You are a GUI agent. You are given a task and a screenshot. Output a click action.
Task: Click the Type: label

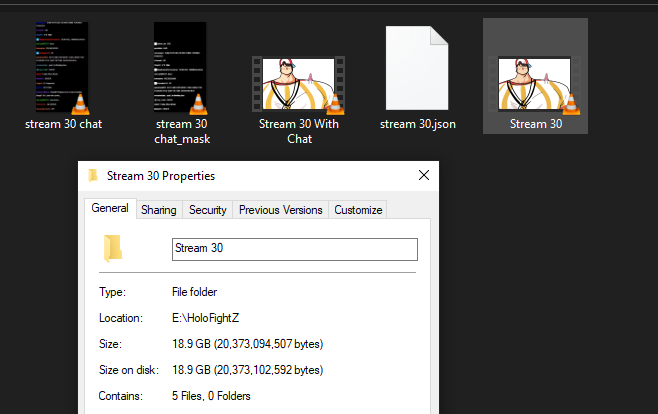point(112,292)
